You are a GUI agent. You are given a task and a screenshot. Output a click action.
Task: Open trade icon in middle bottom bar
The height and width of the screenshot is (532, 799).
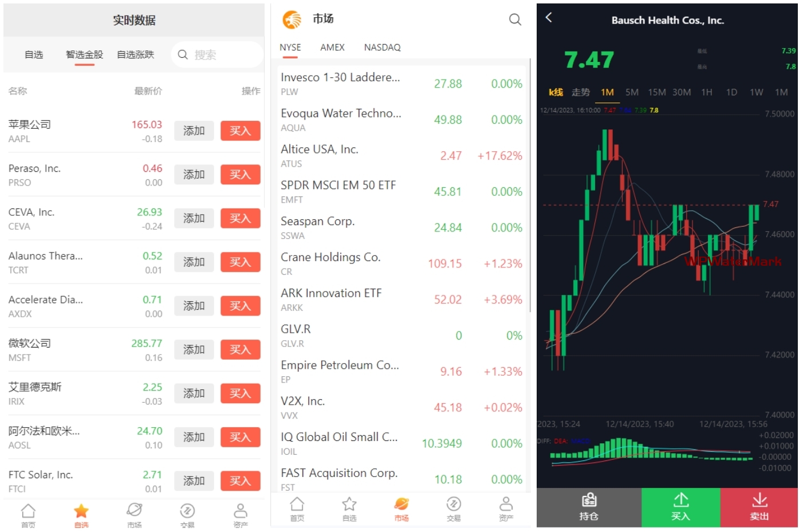pyautogui.click(x=454, y=505)
